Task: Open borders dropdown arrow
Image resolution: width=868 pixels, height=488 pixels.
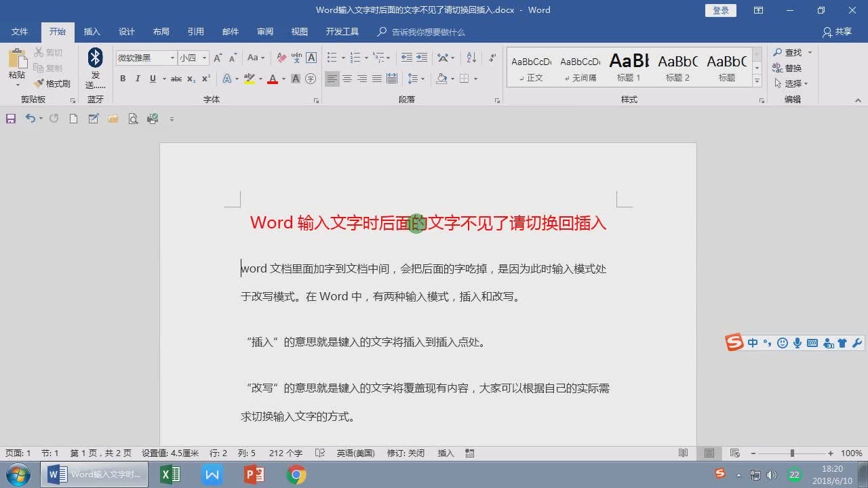Action: pos(475,79)
